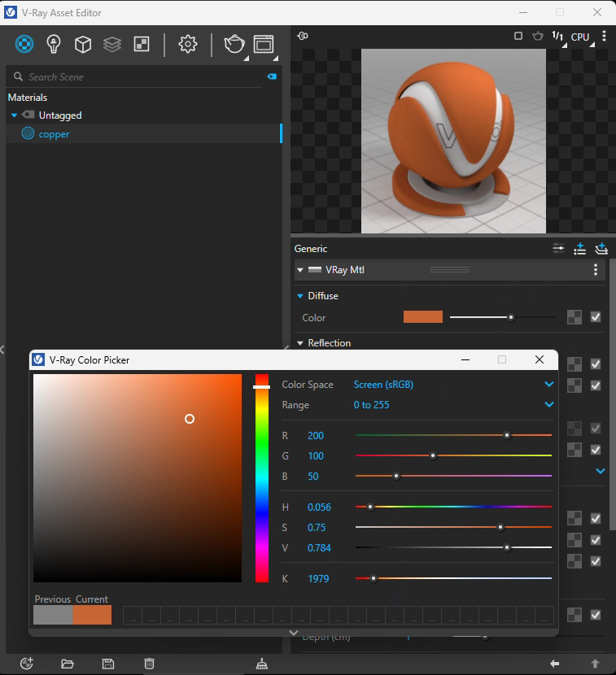The width and height of the screenshot is (616, 675).
Task: Click the G channel slider handle
Action: pyautogui.click(x=433, y=455)
